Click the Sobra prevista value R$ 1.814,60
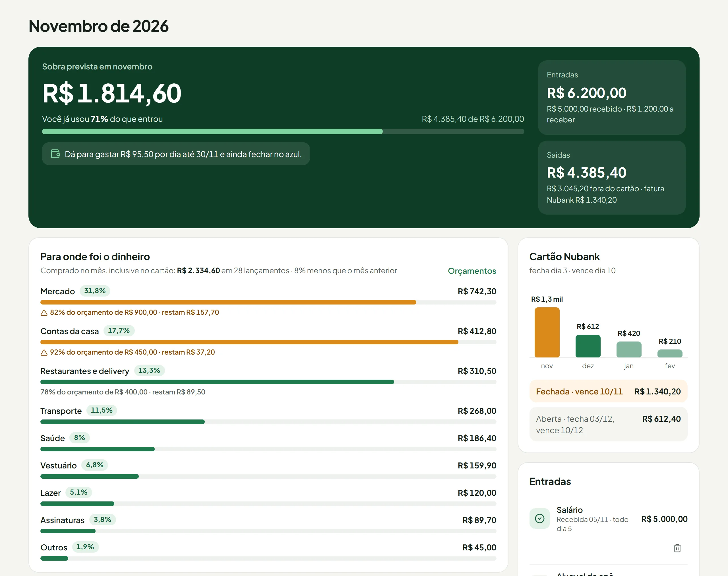 (112, 93)
